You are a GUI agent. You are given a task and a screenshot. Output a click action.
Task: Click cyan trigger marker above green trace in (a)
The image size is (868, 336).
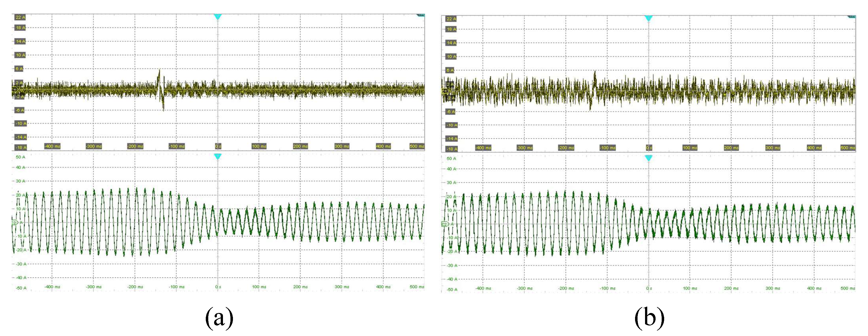218,156
